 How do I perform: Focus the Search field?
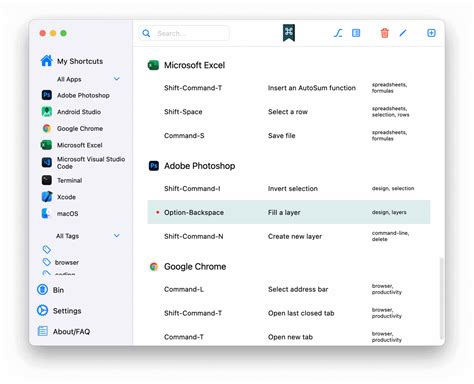(x=184, y=33)
